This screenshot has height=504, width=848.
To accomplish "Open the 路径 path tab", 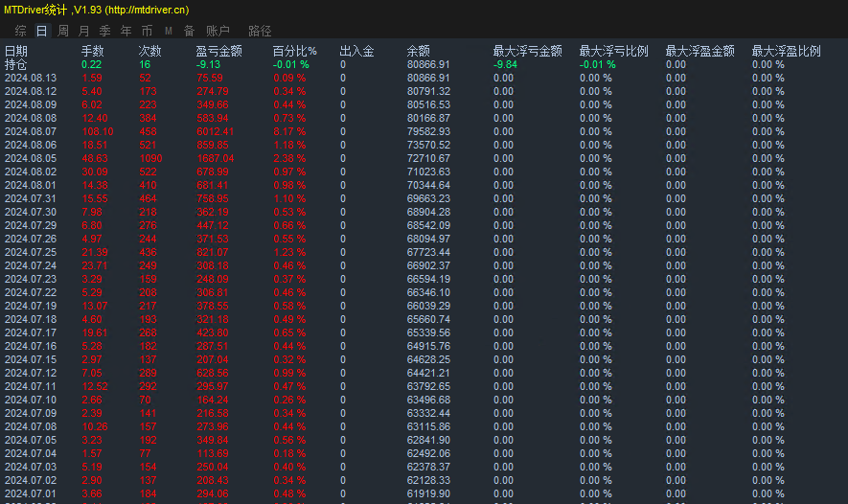I will tap(260, 31).
